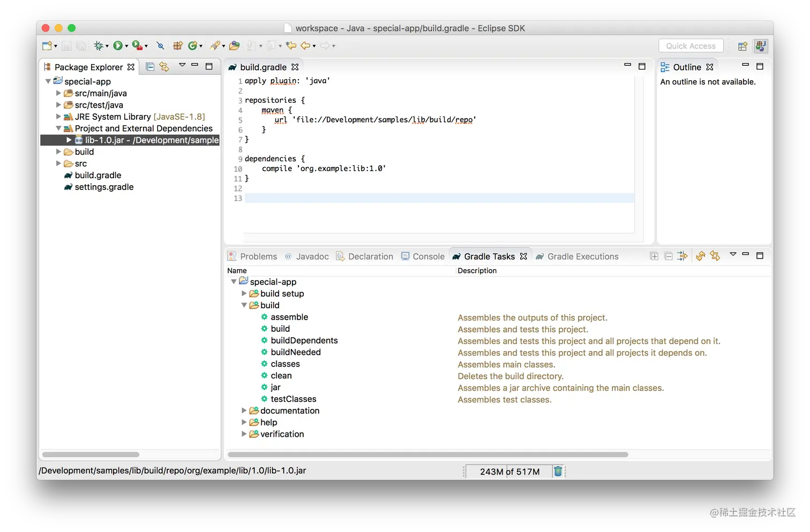Screen dimensions: 810x532
Task: Select the clean Gradle task
Action: [276, 376]
